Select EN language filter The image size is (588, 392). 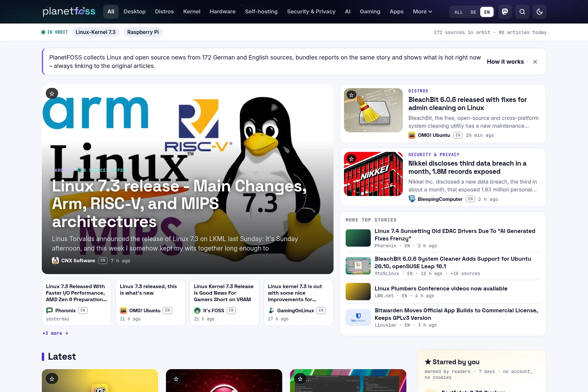click(x=487, y=12)
